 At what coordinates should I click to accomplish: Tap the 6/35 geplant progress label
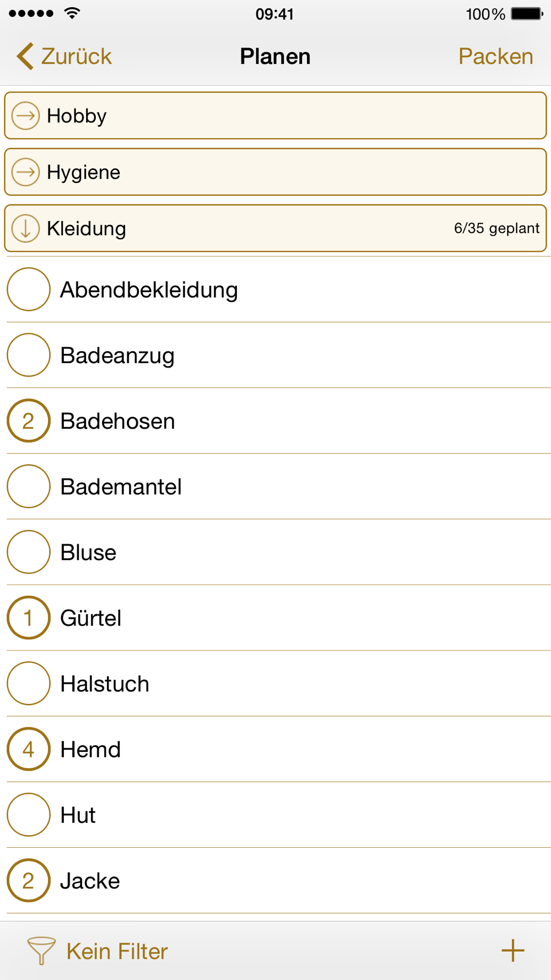(x=496, y=228)
